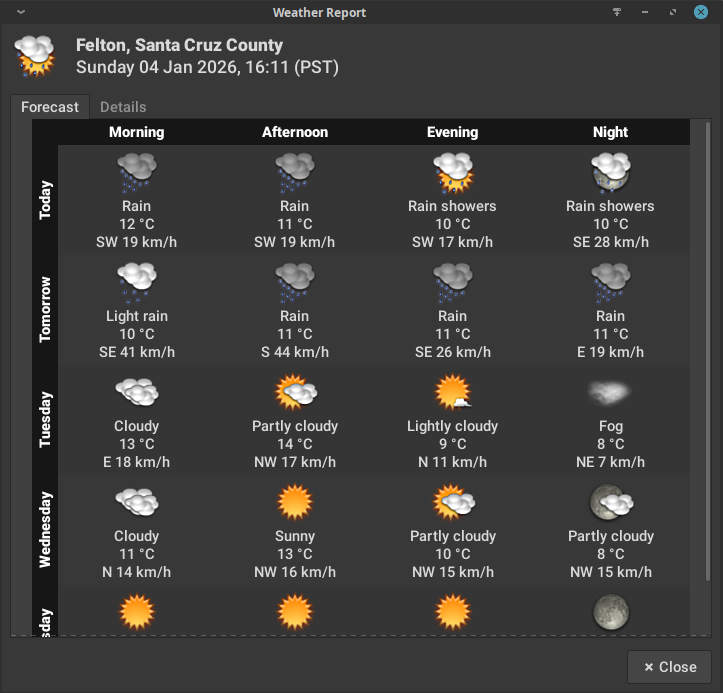723x693 pixels.
Task: Click Wednesday night partly cloudy moon icon
Action: [610, 502]
